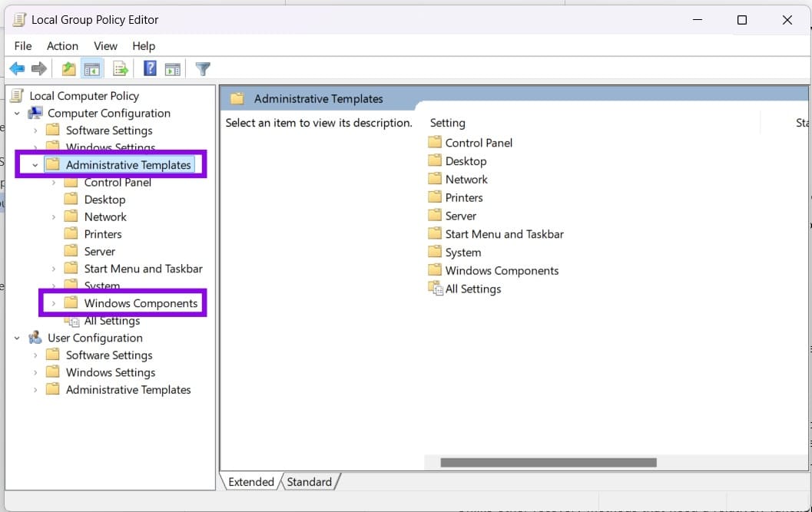Click the Control Panel folder icon in right pane
The image size is (812, 512).
[435, 142]
